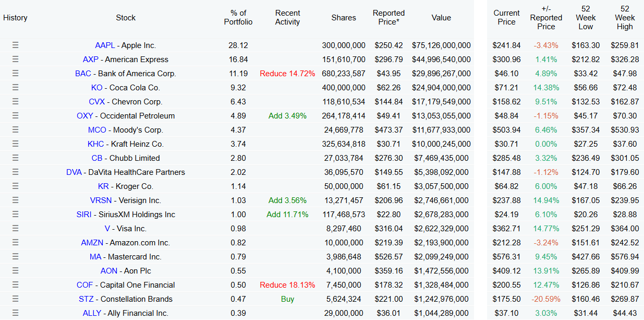This screenshot has height=320, width=644.
Task: Open history icon for Mastercard Inc. row
Action: tap(15, 257)
